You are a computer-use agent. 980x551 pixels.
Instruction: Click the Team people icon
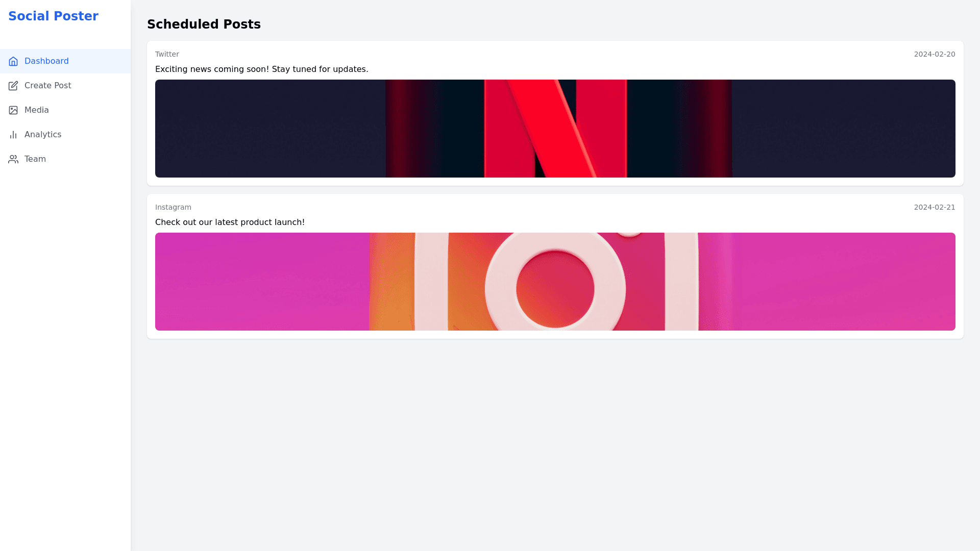pos(13,159)
